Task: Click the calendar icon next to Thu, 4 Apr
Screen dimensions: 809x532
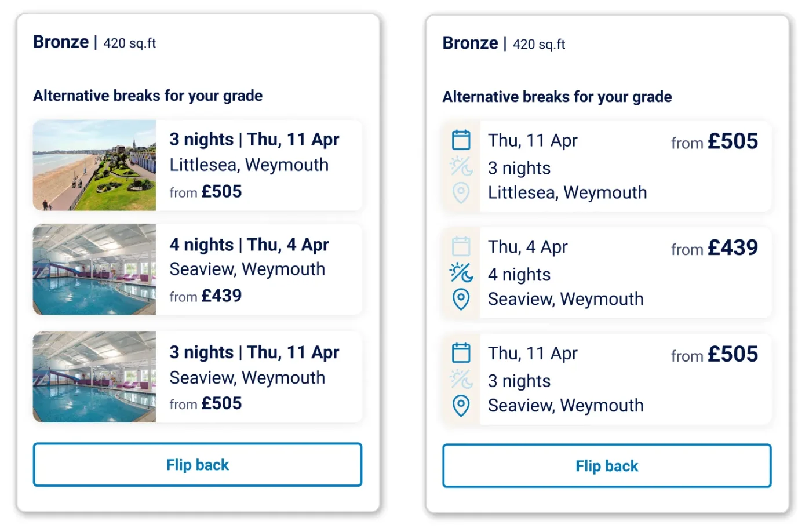Action: tap(461, 246)
